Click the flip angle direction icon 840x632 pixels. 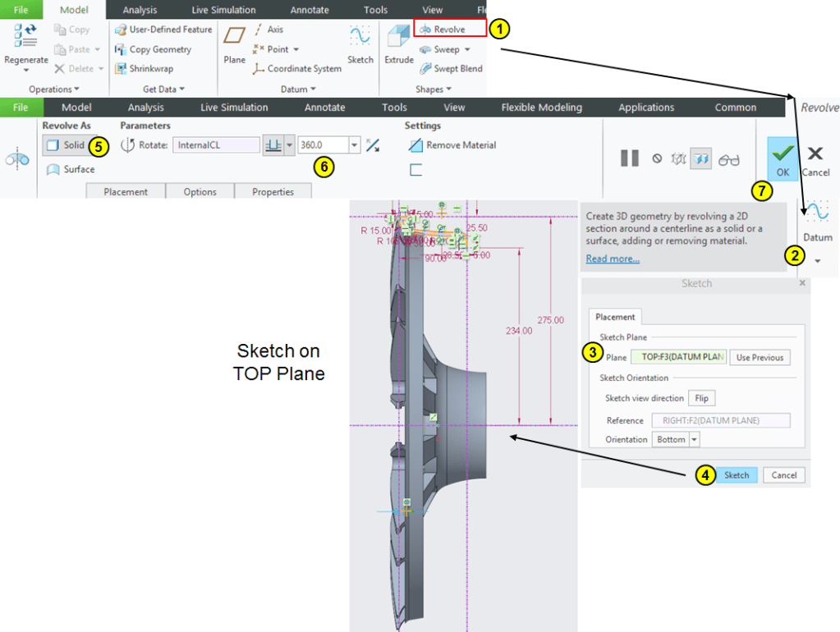pos(373,145)
